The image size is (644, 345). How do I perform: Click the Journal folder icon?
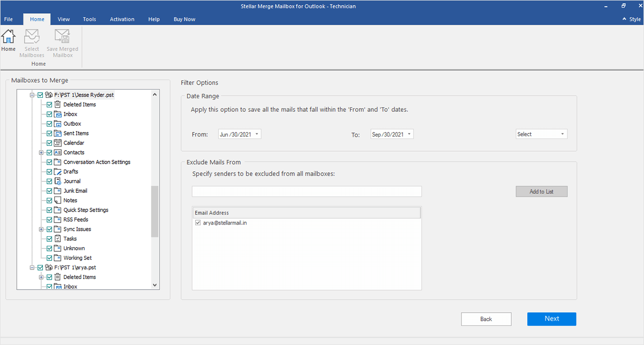(58, 181)
